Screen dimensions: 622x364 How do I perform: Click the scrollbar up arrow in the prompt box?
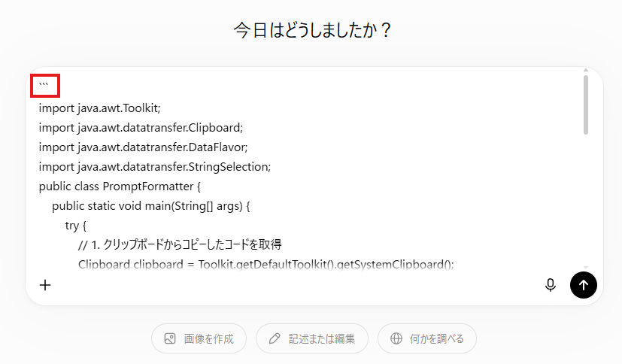pyautogui.click(x=585, y=70)
